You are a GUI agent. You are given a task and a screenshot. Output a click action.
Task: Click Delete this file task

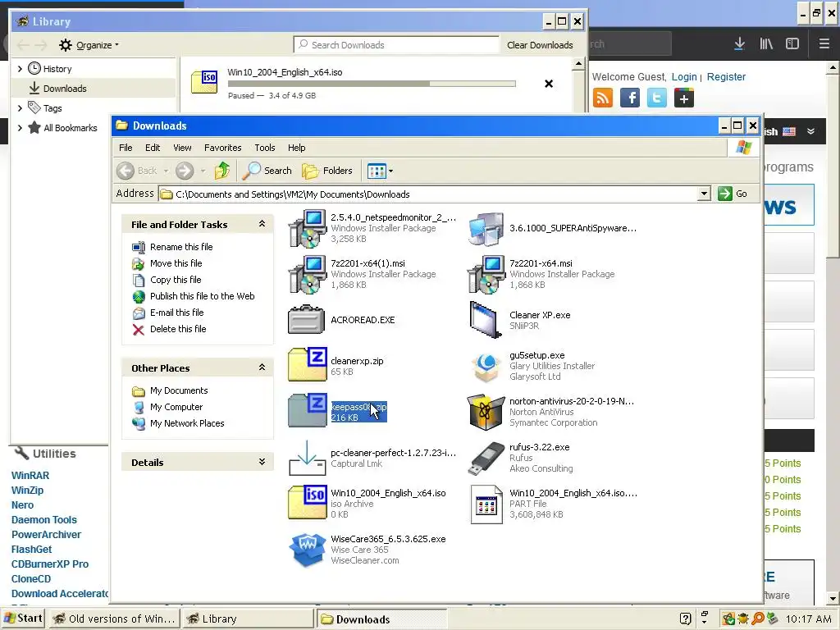(x=178, y=329)
